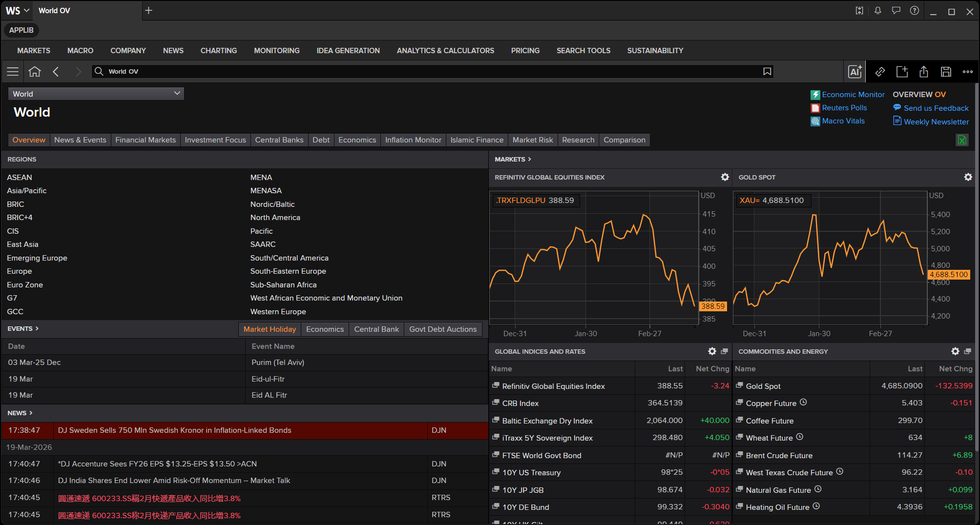The image size is (980, 525).
Task: Open the CHARTING menu
Action: [218, 51]
